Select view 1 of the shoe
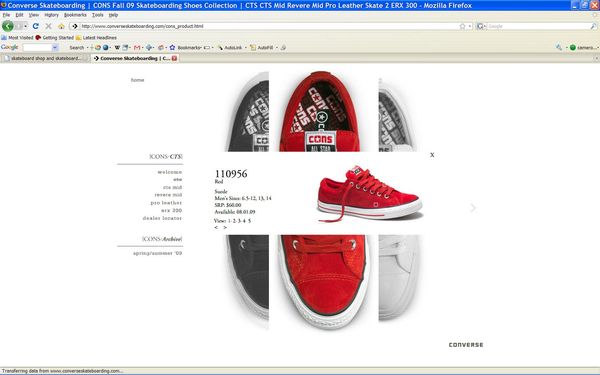 (x=229, y=221)
